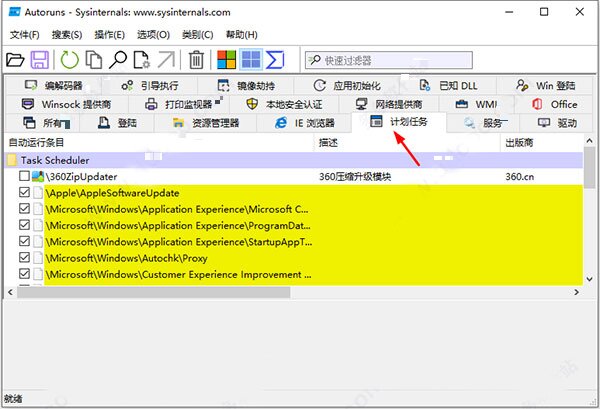Open the 应用初始化 tab
The width and height of the screenshot is (600, 409).
pyautogui.click(x=347, y=85)
